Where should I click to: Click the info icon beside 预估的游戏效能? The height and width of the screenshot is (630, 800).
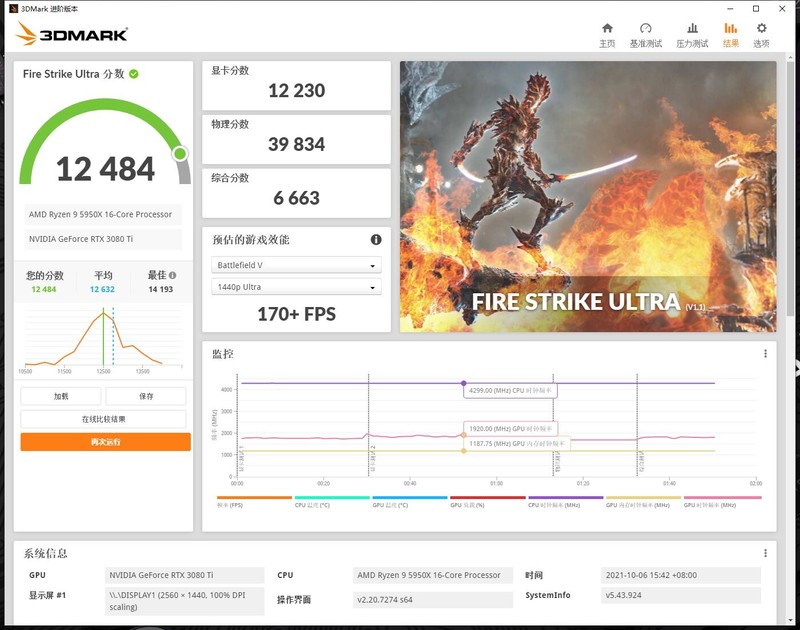click(374, 240)
